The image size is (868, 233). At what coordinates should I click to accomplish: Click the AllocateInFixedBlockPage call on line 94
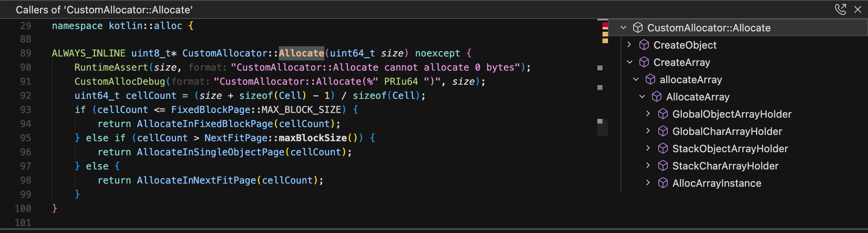pyautogui.click(x=205, y=124)
